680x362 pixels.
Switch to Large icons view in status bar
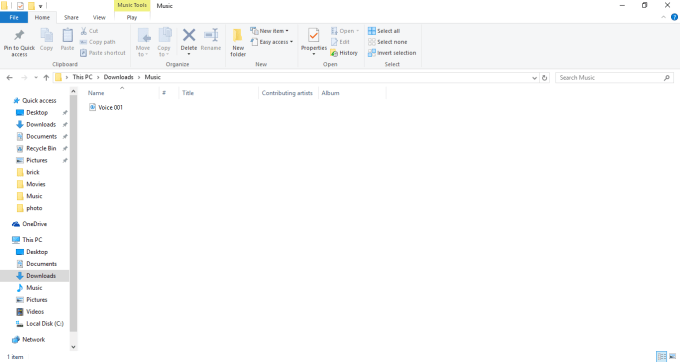tap(672, 356)
